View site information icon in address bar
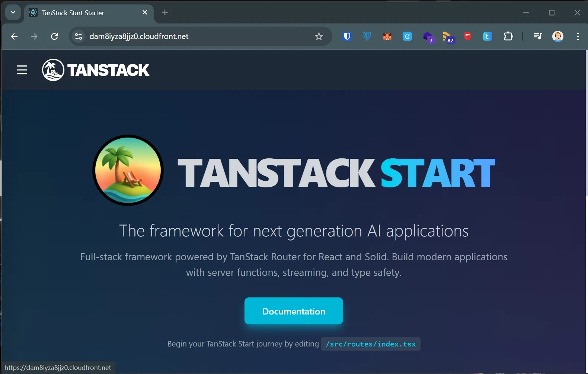Image resolution: width=588 pixels, height=374 pixels. click(x=79, y=36)
